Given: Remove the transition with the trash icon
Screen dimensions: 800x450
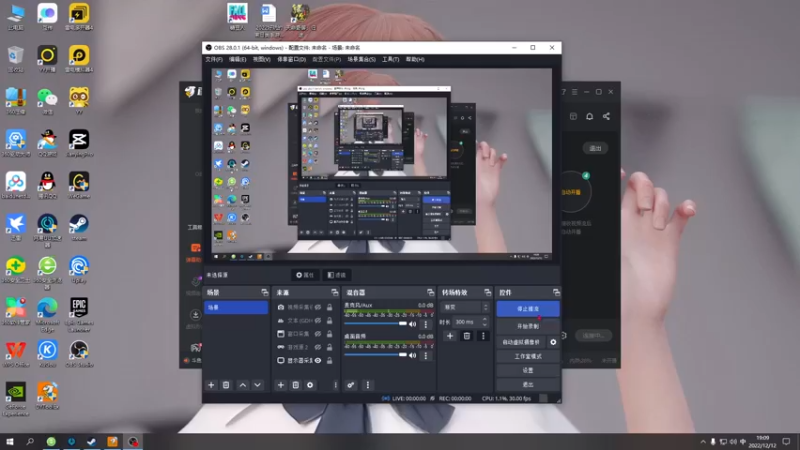Looking at the screenshot, I should pos(466,336).
